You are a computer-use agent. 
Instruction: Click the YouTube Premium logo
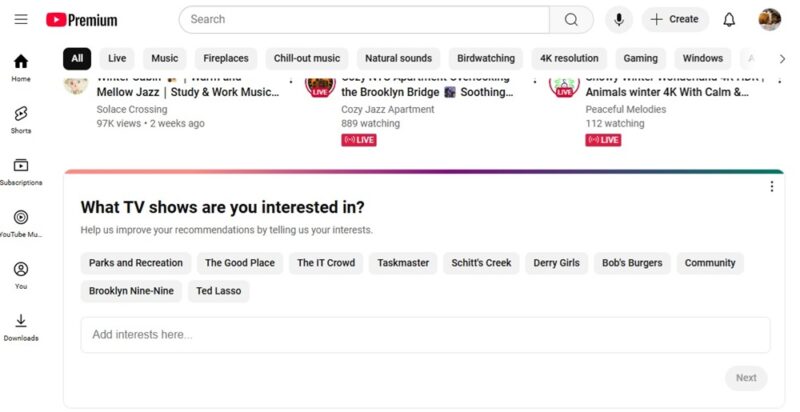82,19
